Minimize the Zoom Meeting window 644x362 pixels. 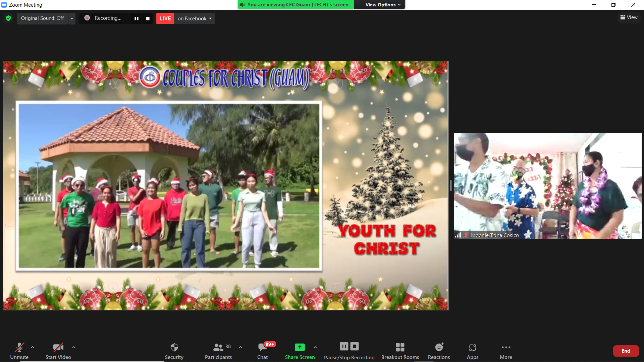pos(594,5)
